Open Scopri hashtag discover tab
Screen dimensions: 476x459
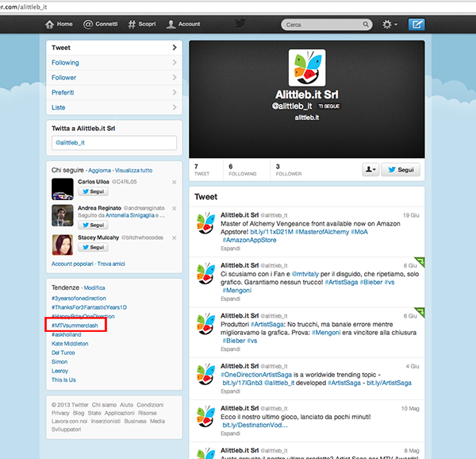[142, 24]
